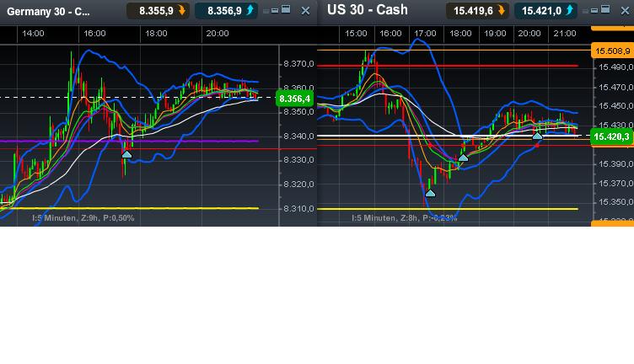Set Germany 30 chart to smallest window size

[266, 11]
